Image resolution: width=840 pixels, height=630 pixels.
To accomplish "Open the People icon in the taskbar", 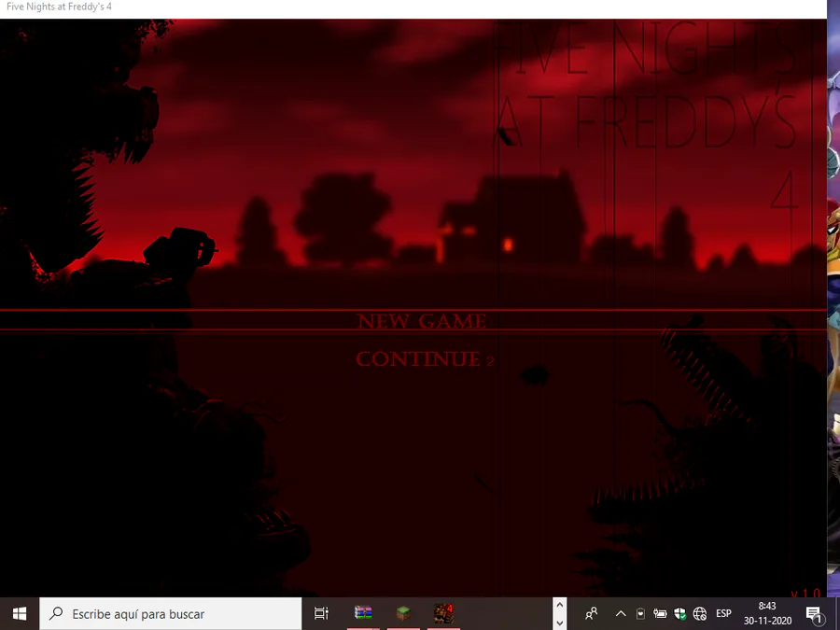I will pyautogui.click(x=592, y=613).
